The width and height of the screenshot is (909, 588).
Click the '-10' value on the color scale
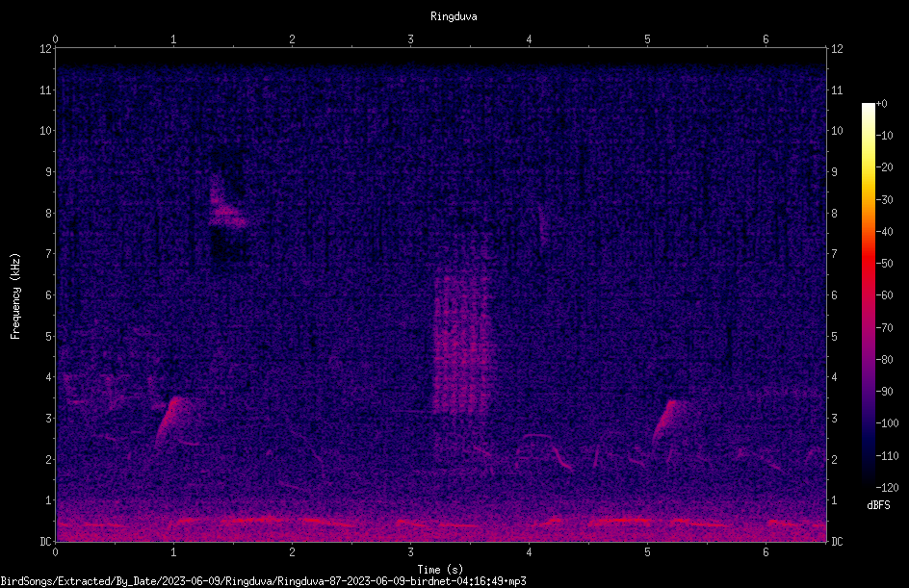(885, 136)
